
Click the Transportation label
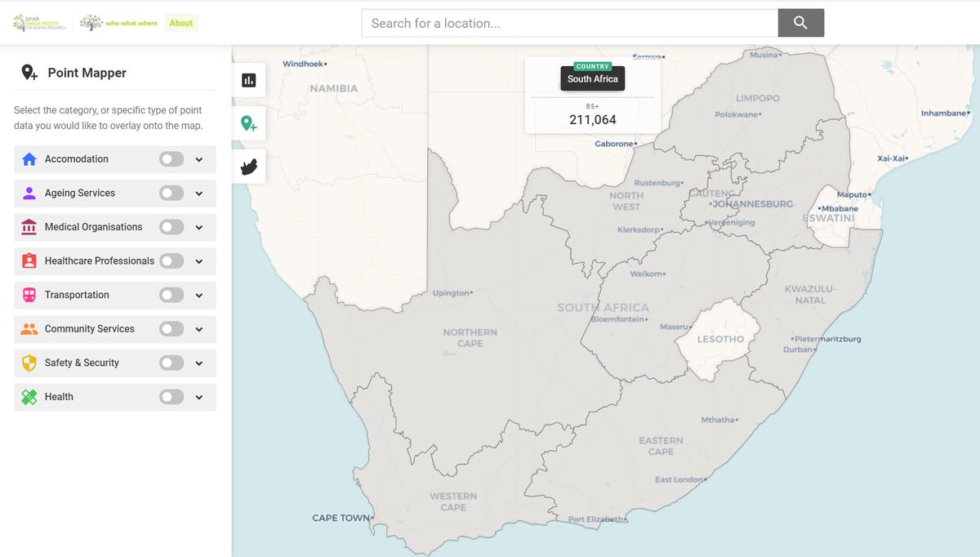tap(77, 295)
